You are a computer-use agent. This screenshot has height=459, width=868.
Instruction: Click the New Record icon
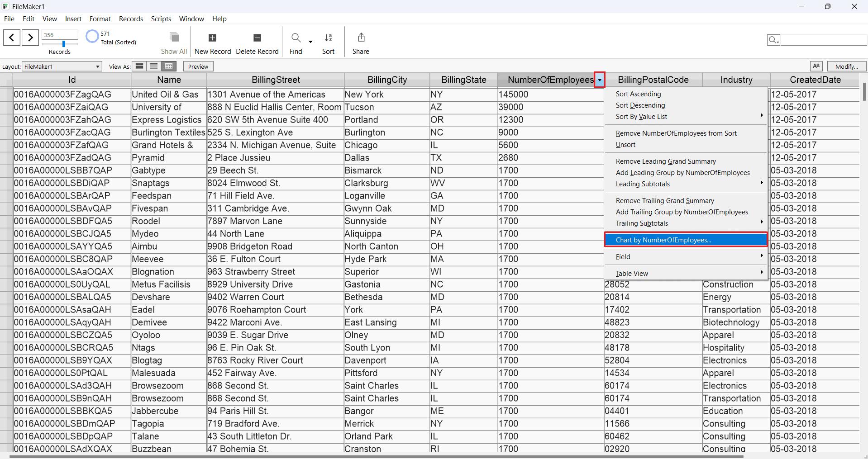(x=212, y=38)
